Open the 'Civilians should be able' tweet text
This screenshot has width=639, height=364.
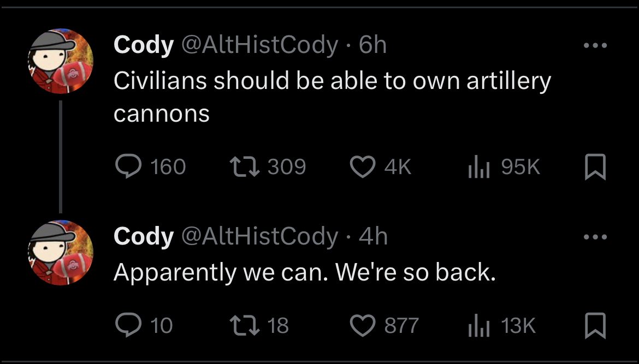(332, 97)
